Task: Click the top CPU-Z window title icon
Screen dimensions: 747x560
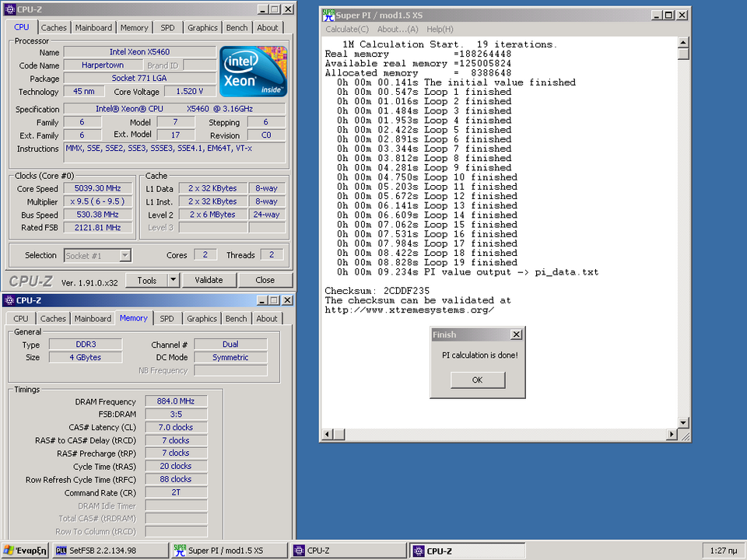Action: [9, 9]
